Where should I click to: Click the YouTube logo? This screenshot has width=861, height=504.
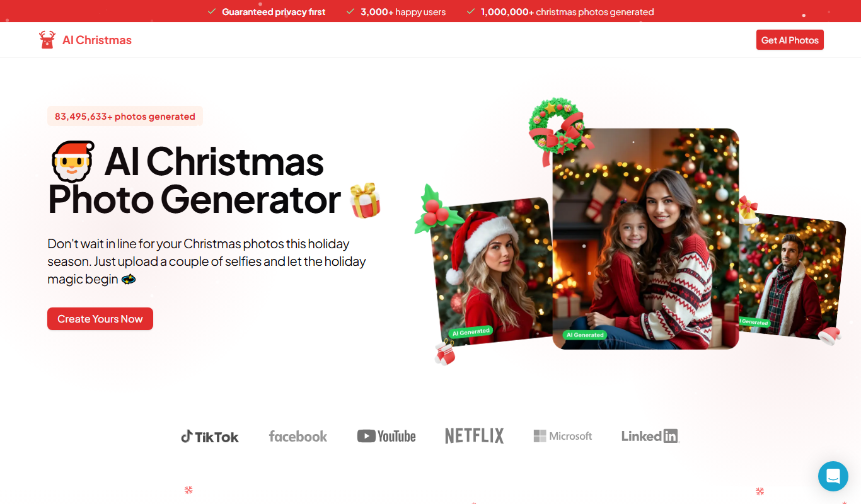pyautogui.click(x=386, y=436)
